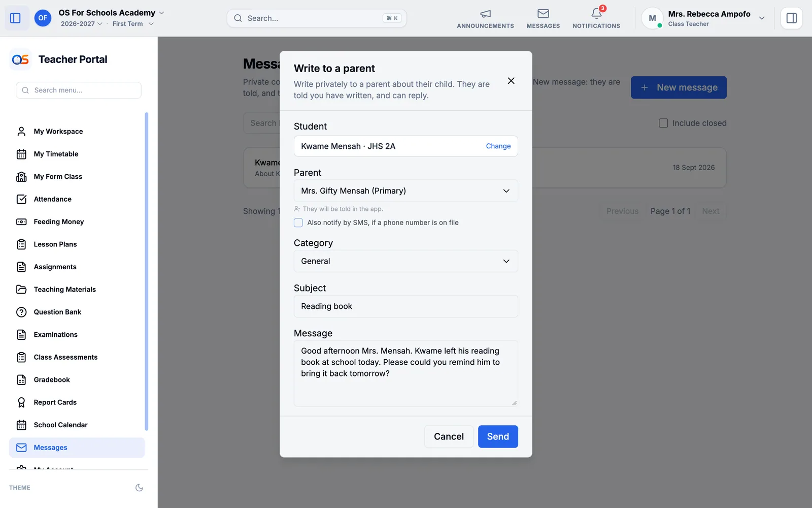Click the OS Teacher Portal logo
Viewport: 812px width, 508px height.
(20, 59)
